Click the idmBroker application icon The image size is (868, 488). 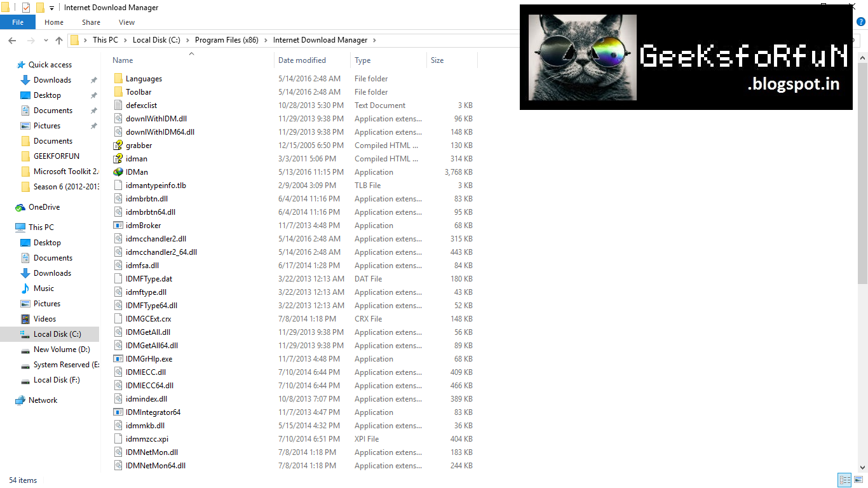pyautogui.click(x=118, y=226)
